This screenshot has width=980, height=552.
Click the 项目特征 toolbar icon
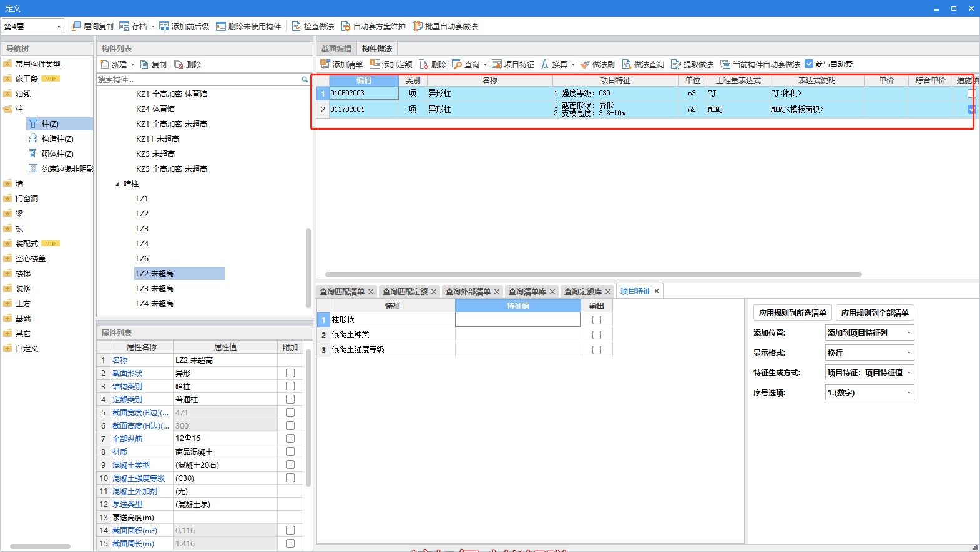pyautogui.click(x=497, y=64)
